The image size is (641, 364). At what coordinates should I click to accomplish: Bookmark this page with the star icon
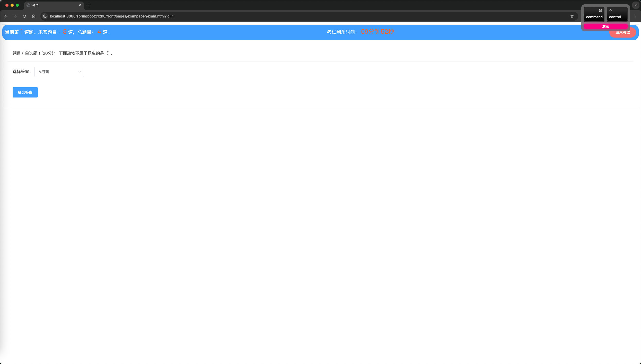tap(572, 16)
